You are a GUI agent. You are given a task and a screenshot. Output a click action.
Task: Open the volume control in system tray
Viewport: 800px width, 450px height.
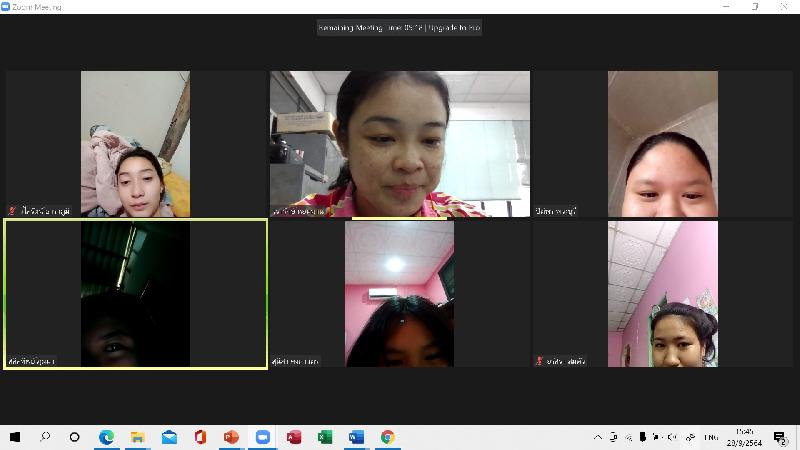[x=672, y=437]
